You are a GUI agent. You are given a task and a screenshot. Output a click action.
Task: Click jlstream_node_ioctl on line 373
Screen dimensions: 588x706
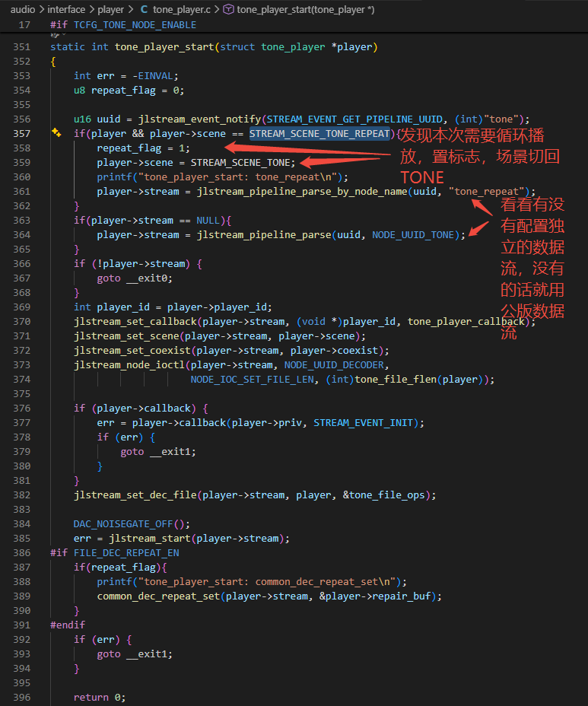click(x=129, y=364)
